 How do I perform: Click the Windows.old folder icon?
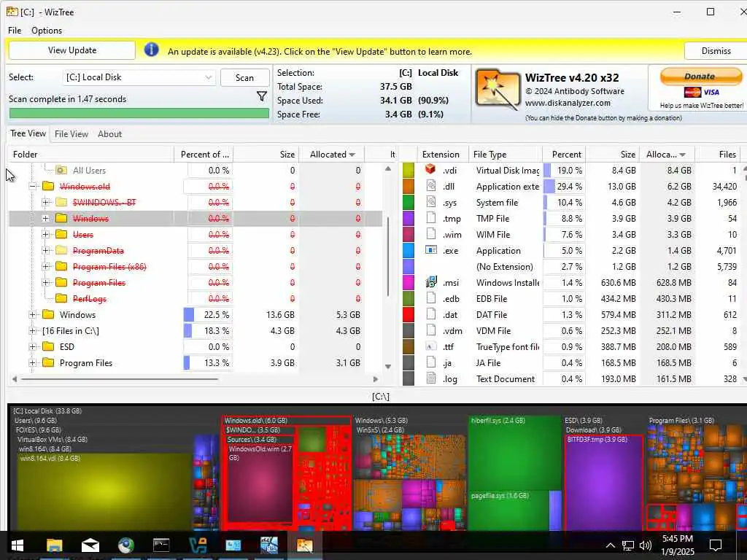pos(48,186)
